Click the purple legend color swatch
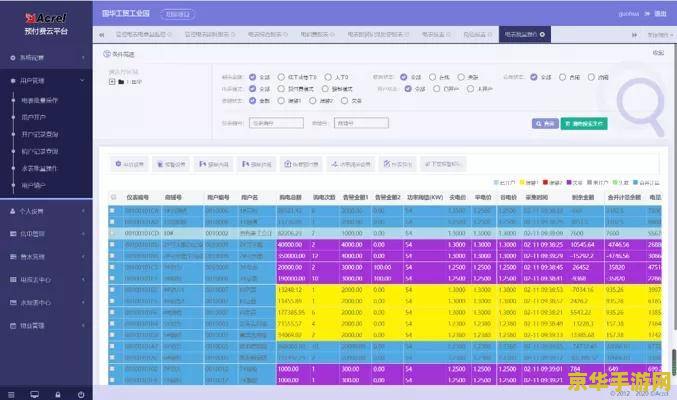677x400 pixels. coord(569,183)
